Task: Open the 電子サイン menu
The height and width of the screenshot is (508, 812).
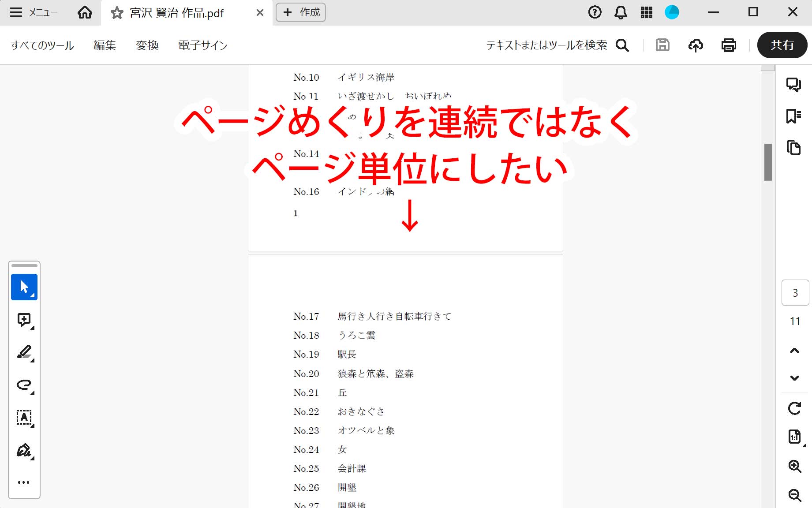Action: (203, 45)
